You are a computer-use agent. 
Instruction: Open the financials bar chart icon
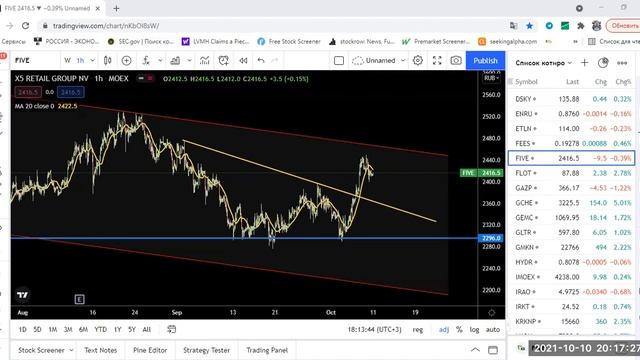175,60
